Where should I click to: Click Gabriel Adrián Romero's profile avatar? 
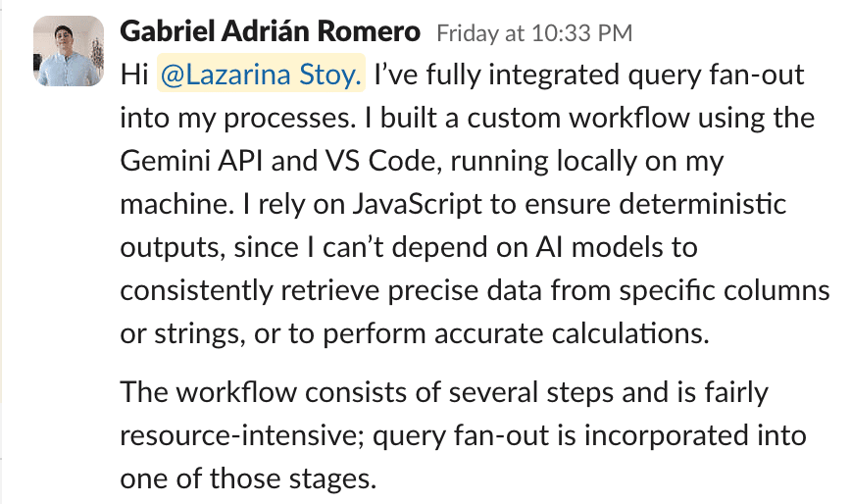[x=69, y=51]
